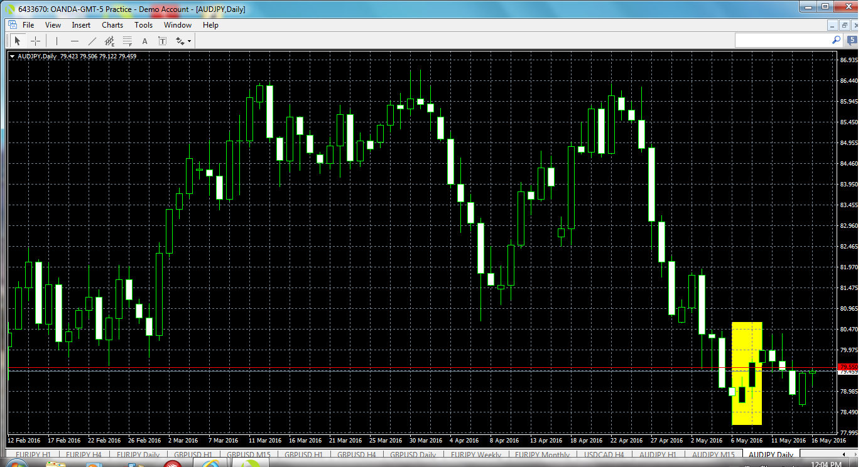Expand the AUDJPY,Daily chart title triangle
Viewport: 868px width, 467px height.
click(x=13, y=56)
